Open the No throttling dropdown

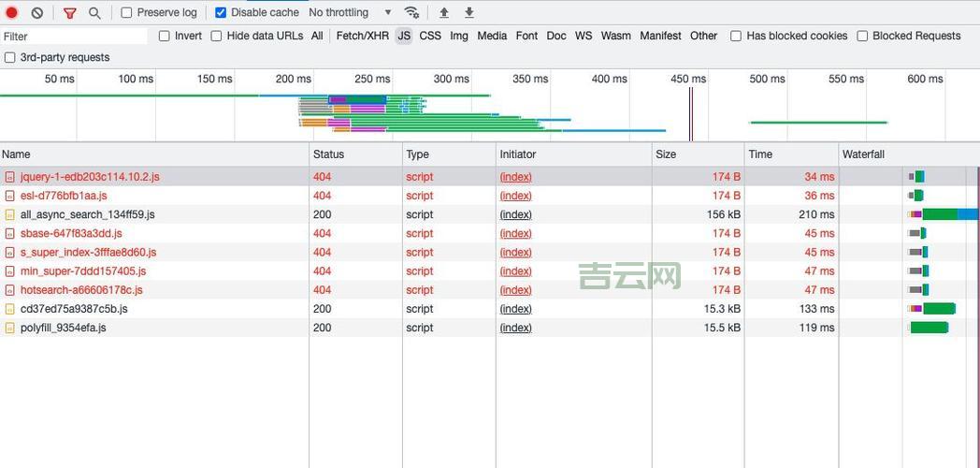pos(350,13)
